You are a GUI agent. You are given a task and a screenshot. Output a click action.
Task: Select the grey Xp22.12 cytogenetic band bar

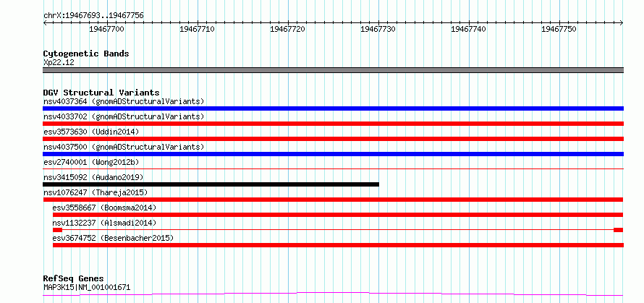(333, 70)
